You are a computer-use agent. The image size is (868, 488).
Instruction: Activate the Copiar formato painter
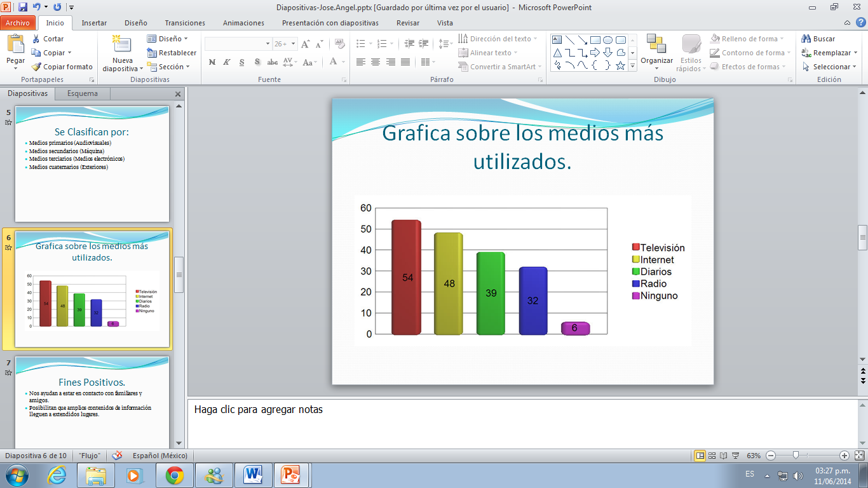[62, 67]
